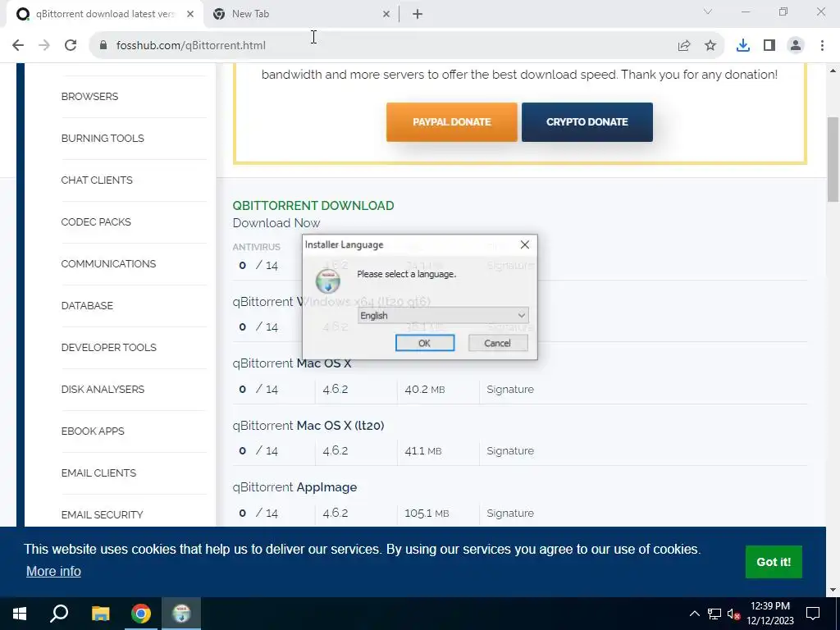Open EMAIL CLIENTS category
Image resolution: width=840 pixels, height=630 pixels.
(x=98, y=472)
